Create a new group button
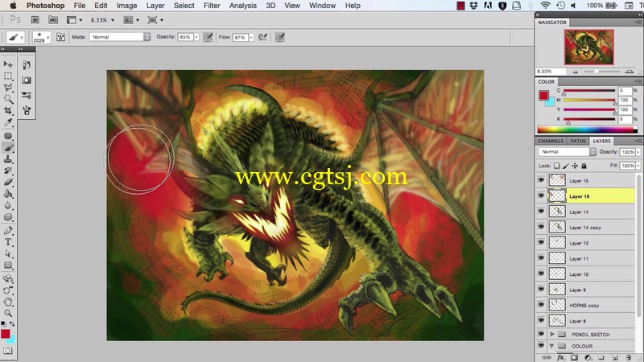The width and height of the screenshot is (644, 362). (601, 357)
